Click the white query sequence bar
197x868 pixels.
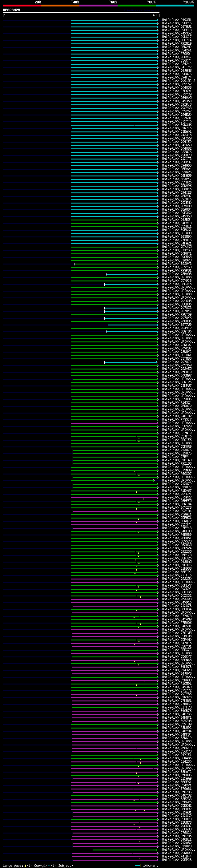[x=81, y=12]
